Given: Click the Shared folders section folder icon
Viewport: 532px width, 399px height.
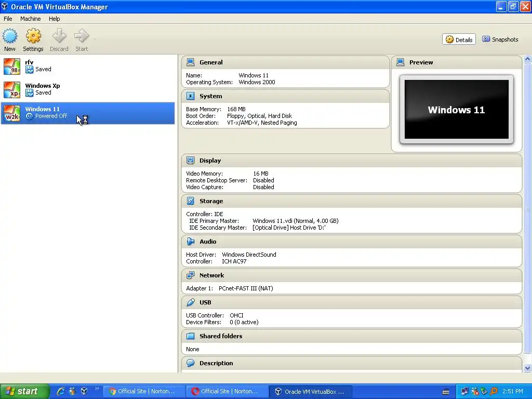Looking at the screenshot, I should [x=190, y=336].
